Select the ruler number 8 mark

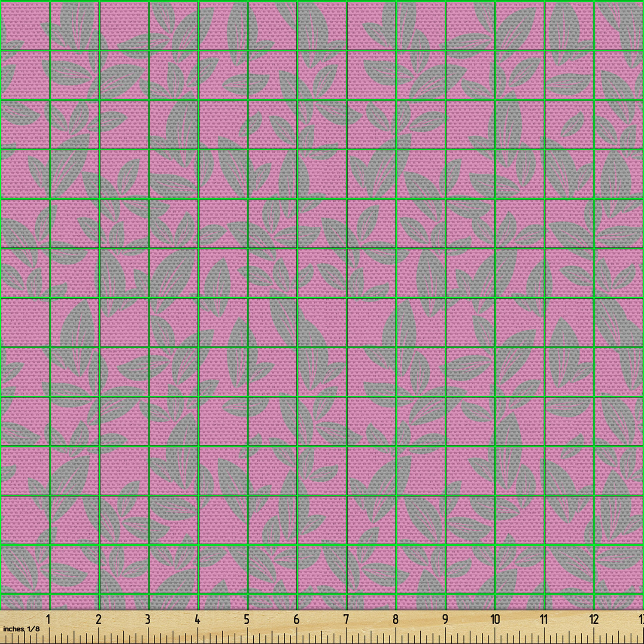pyautogui.click(x=395, y=620)
